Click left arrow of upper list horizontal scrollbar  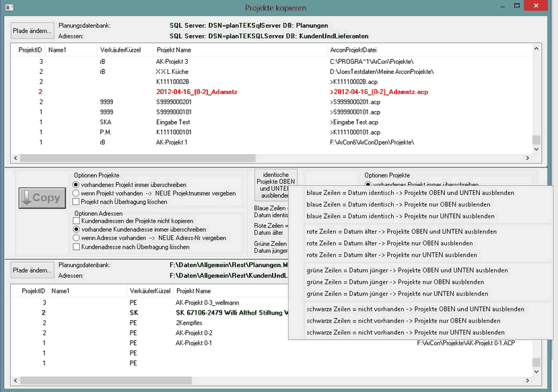click(x=15, y=157)
